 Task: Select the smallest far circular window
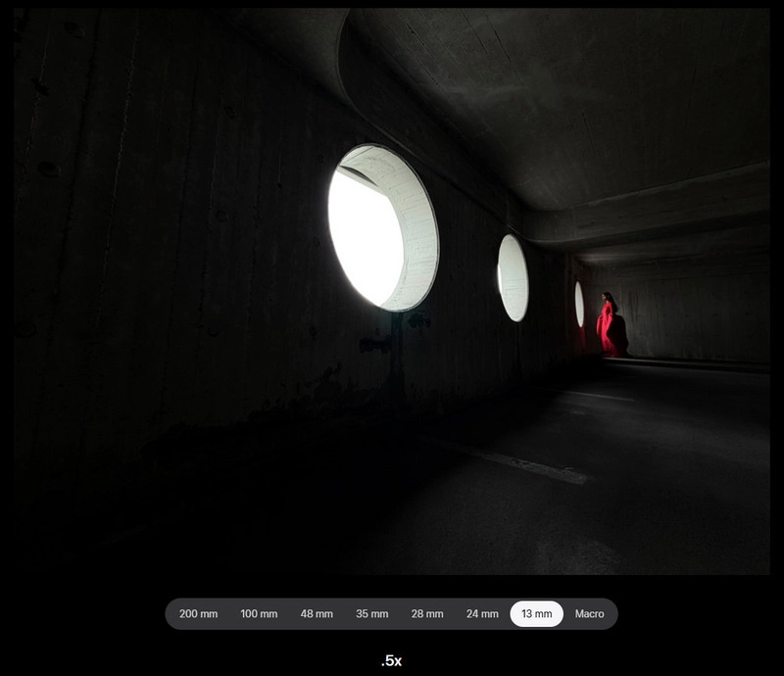pos(579,304)
